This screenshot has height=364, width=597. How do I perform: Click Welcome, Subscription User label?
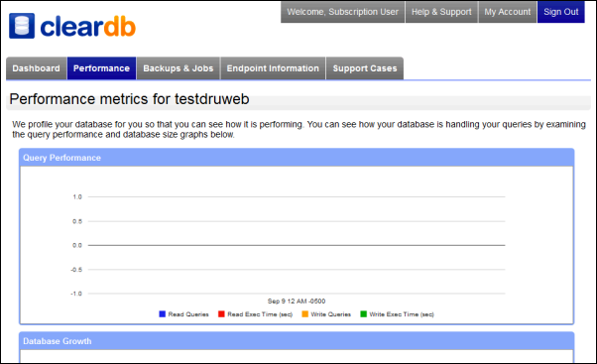[x=343, y=12]
